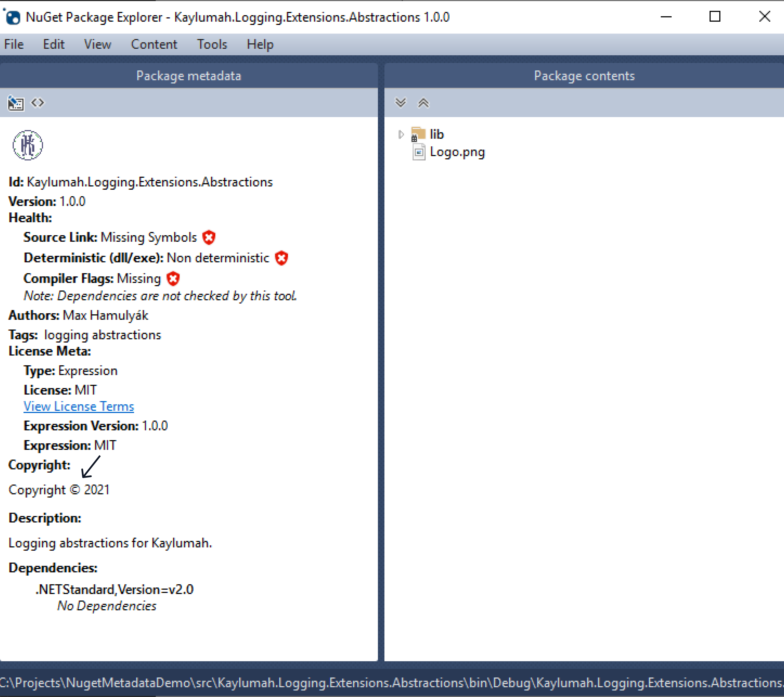Close the NuGet Package Explorer window
This screenshot has width=784, height=697.
765,17
